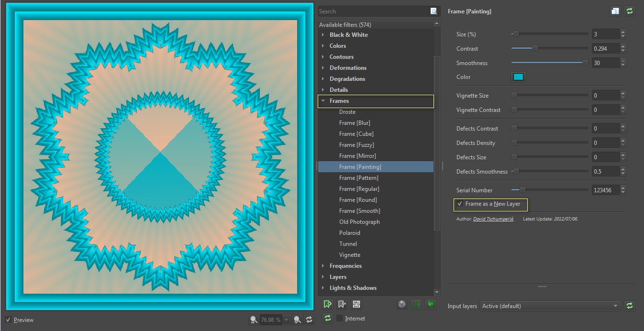
Task: Expand the Black & White category
Action: [x=323, y=35]
